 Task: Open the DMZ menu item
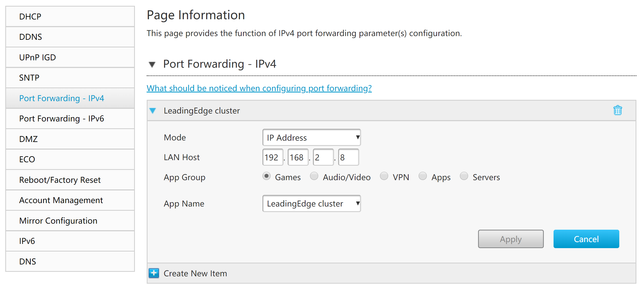[70, 139]
